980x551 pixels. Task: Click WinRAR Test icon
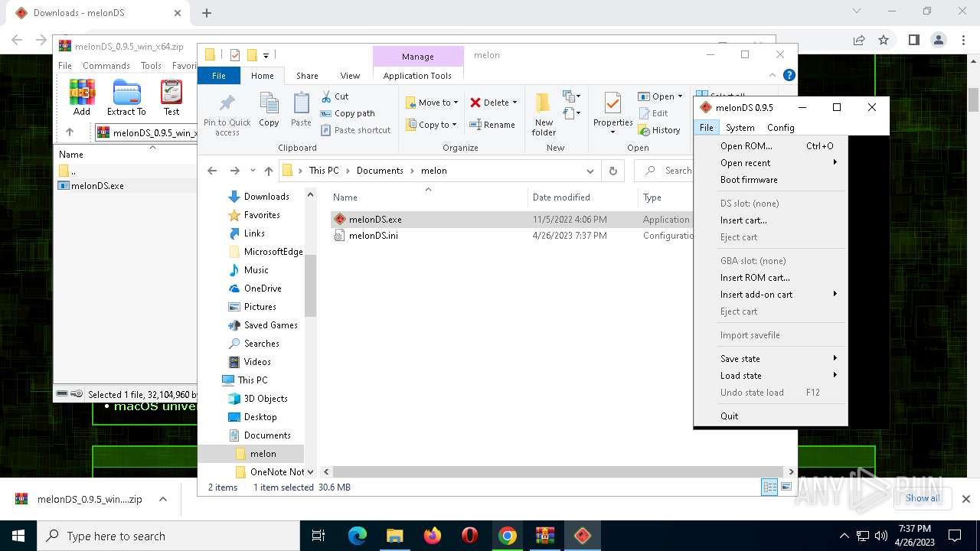(171, 97)
